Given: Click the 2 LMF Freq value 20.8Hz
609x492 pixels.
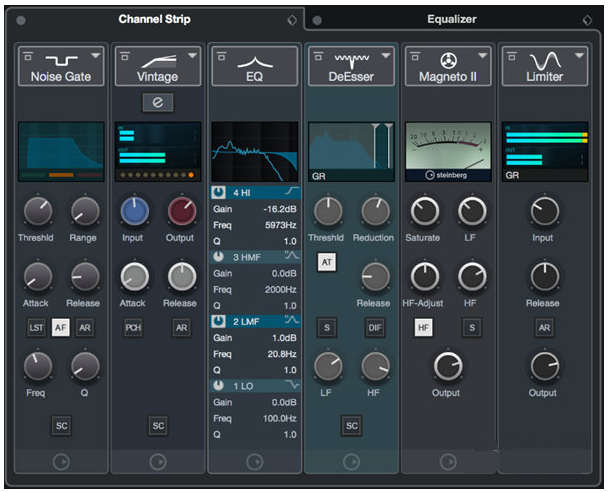Looking at the screenshot, I should click(282, 354).
